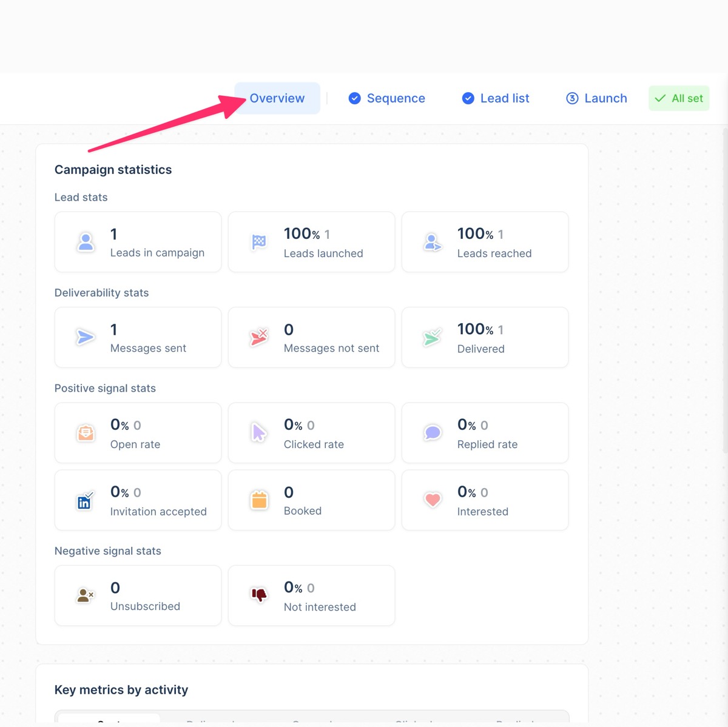Click the Unsubscribed user icon
The height and width of the screenshot is (727, 728).
(86, 595)
